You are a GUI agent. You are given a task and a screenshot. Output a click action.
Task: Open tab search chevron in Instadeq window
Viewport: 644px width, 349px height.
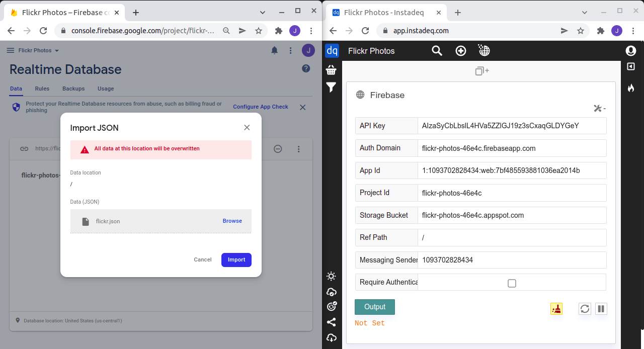pyautogui.click(x=585, y=12)
